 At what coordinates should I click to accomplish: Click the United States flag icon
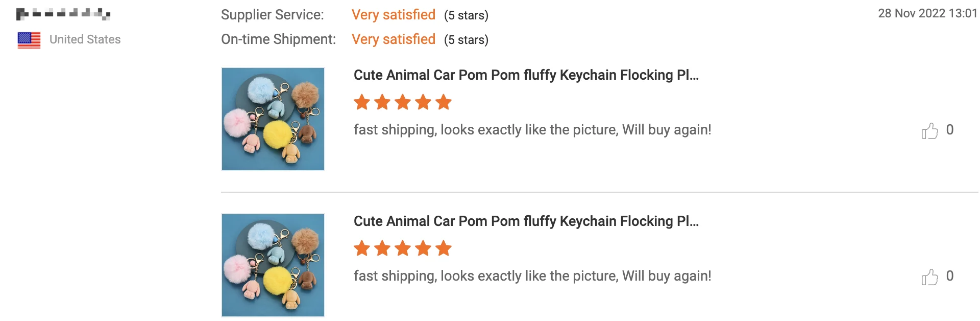pyautogui.click(x=29, y=40)
